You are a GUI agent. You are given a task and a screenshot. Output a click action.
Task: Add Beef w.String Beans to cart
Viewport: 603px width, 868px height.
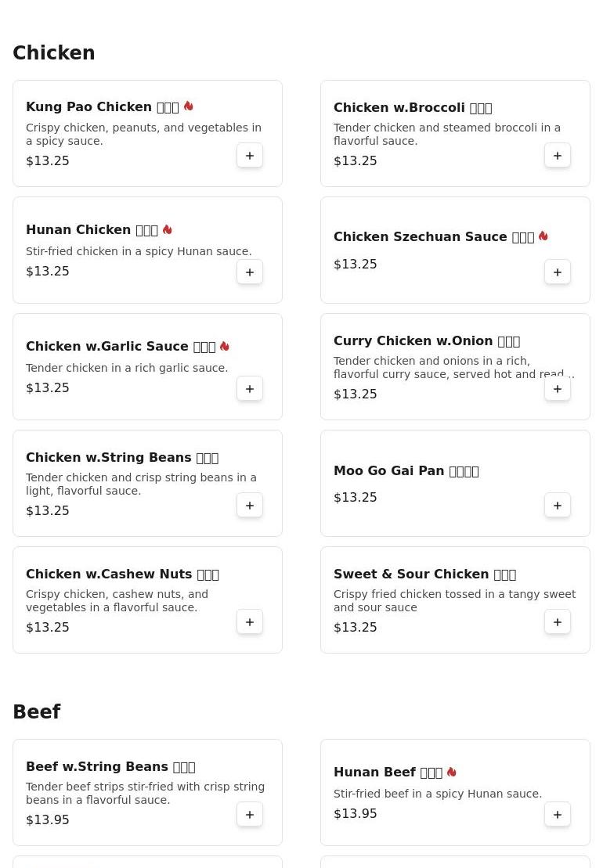coord(250,815)
